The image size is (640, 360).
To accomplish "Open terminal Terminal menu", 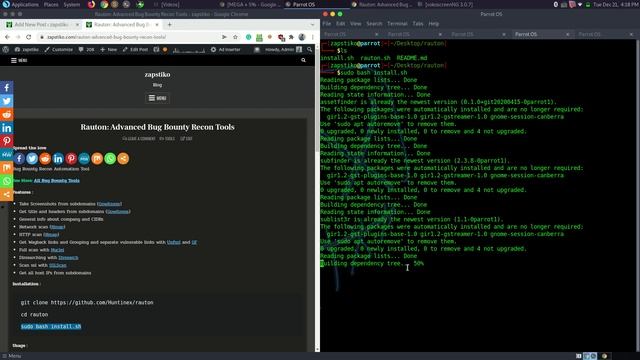I will click(x=397, y=24).
